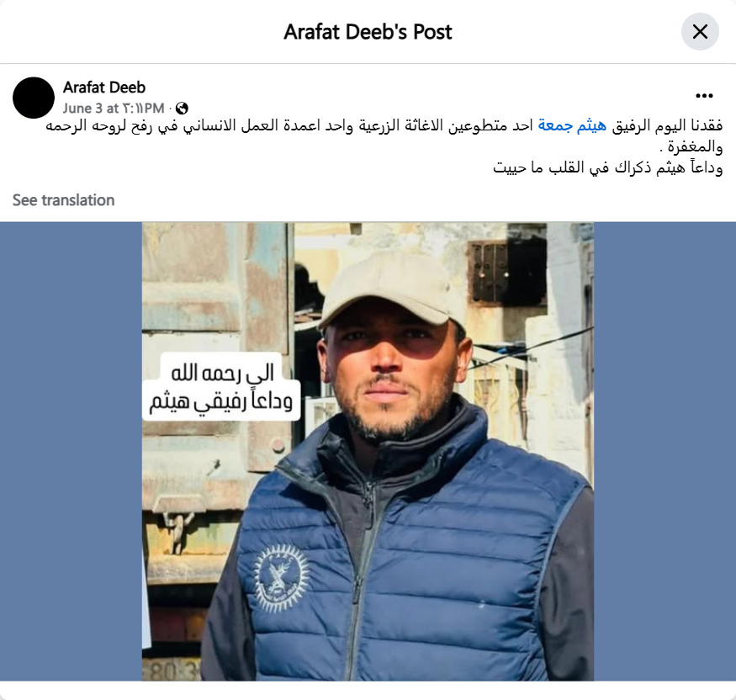
Task: Click the blue area right of photo
Action: [665, 451]
